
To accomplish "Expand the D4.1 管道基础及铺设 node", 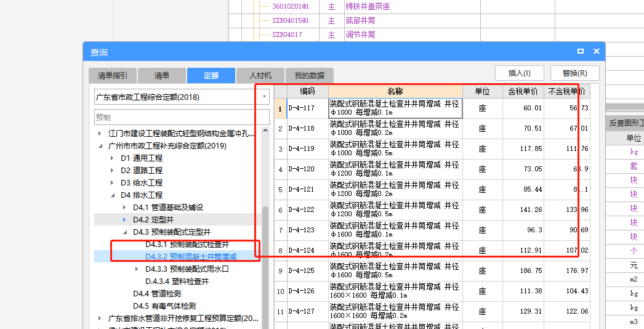I will click(x=124, y=208).
